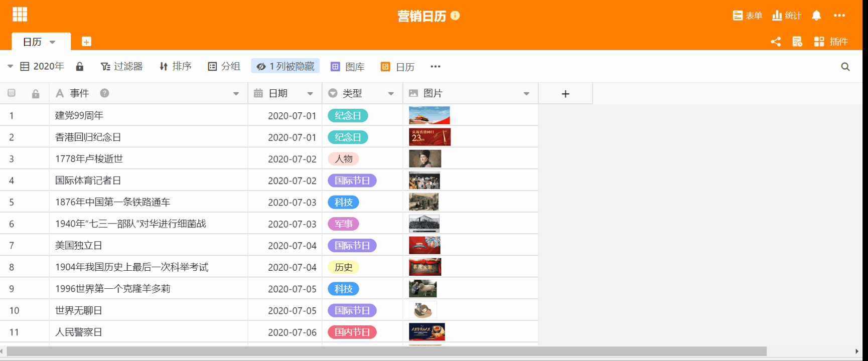
Task: Open the 图片 column dropdown
Action: point(526,94)
